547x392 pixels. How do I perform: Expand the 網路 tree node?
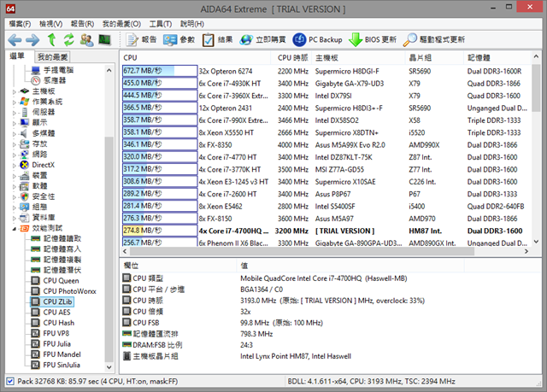point(15,155)
